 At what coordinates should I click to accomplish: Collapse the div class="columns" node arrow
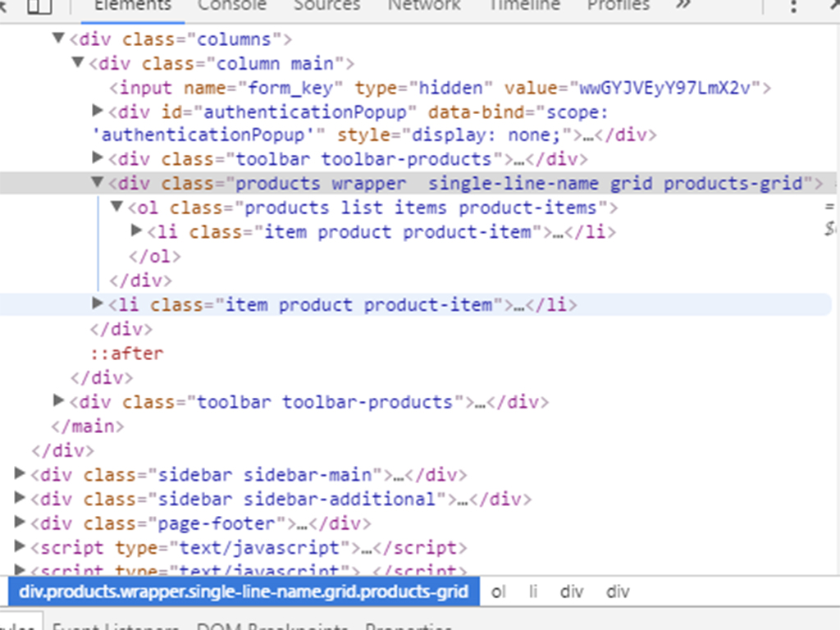pos(58,39)
